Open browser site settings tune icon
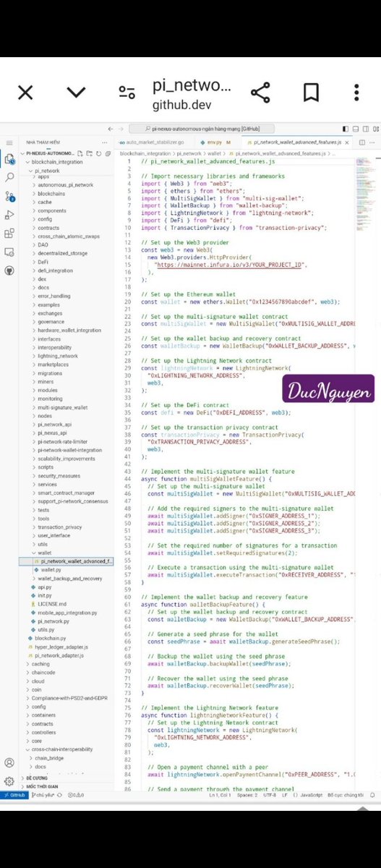 (127, 93)
